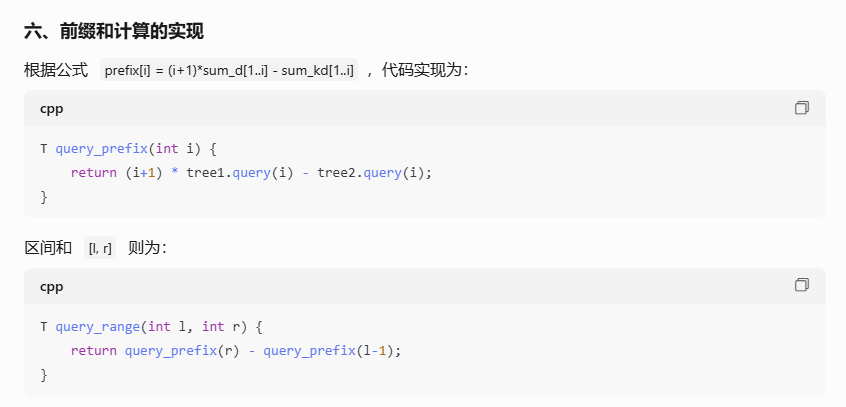Image resolution: width=846 pixels, height=407 pixels.
Task: Click the first cpp language label
Action: (x=51, y=108)
